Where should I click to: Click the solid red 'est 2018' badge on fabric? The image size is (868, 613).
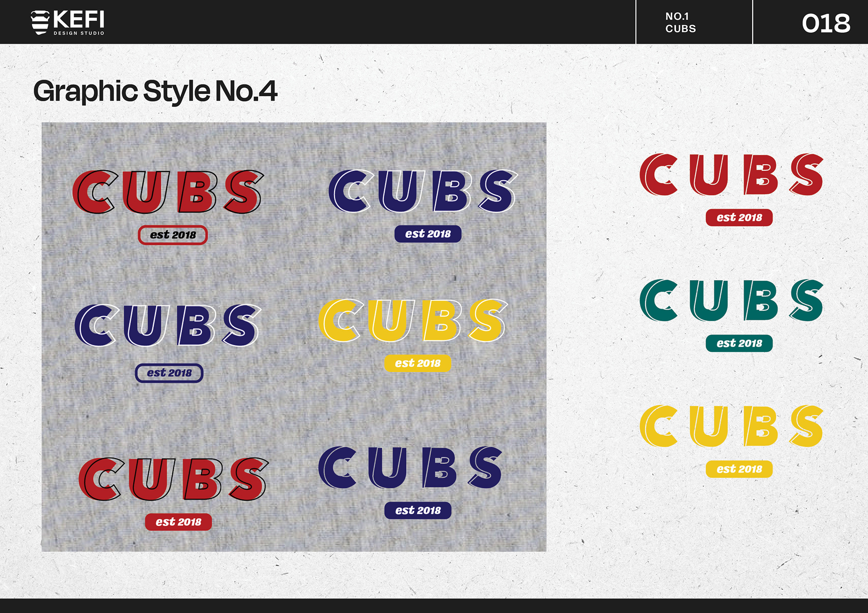coord(178,522)
